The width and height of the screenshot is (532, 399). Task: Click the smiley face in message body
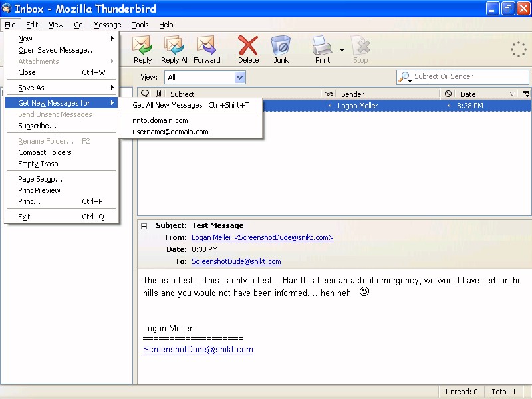364,291
